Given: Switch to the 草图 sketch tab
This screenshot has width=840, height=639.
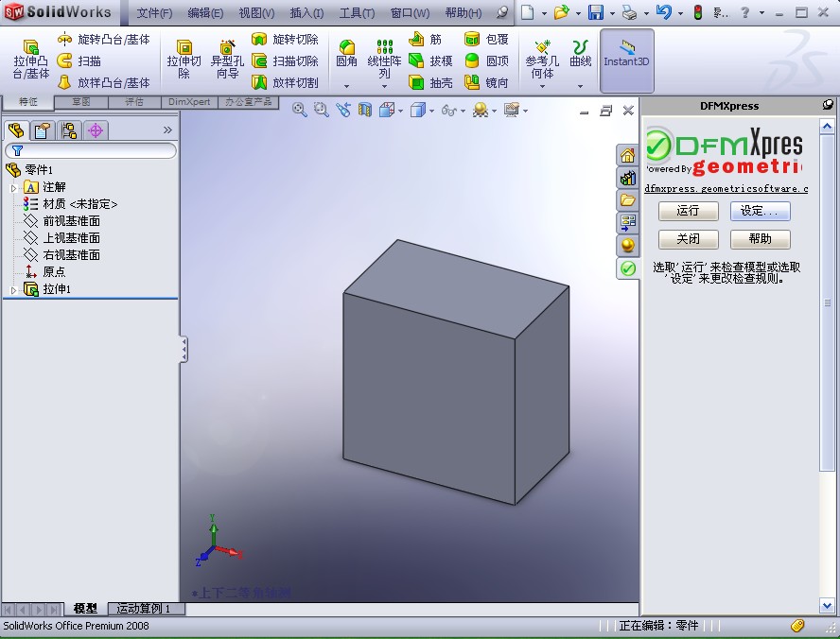Looking at the screenshot, I should pos(81,102).
